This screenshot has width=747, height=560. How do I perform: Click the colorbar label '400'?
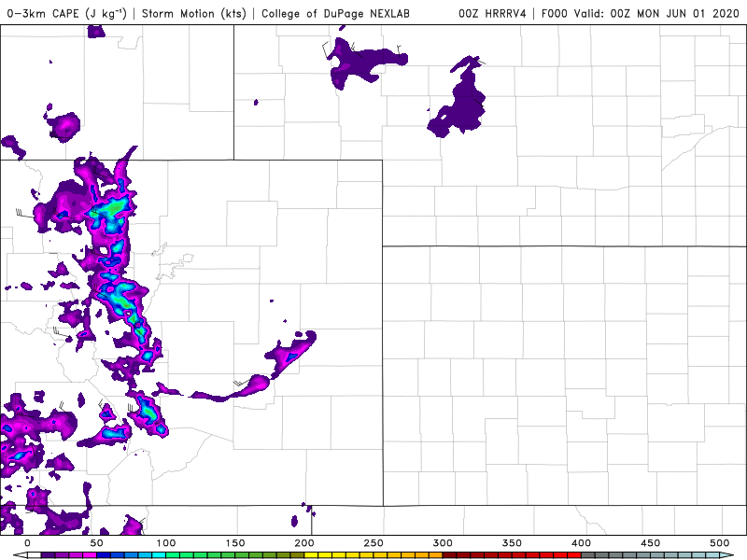(581, 543)
